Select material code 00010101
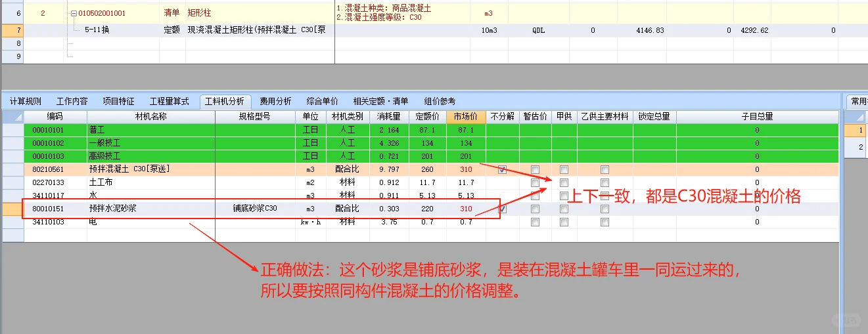The height and width of the screenshot is (334, 868). [48, 130]
